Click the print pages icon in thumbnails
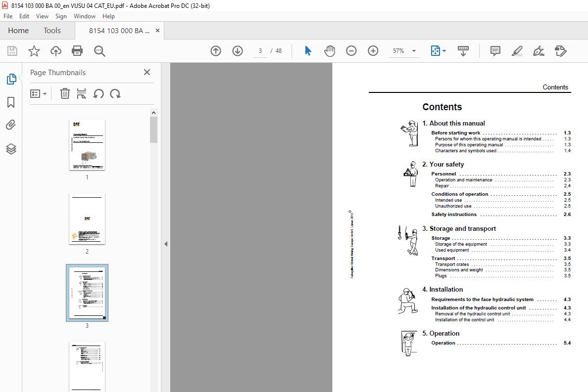This screenshot has width=588, height=392. coord(81,93)
